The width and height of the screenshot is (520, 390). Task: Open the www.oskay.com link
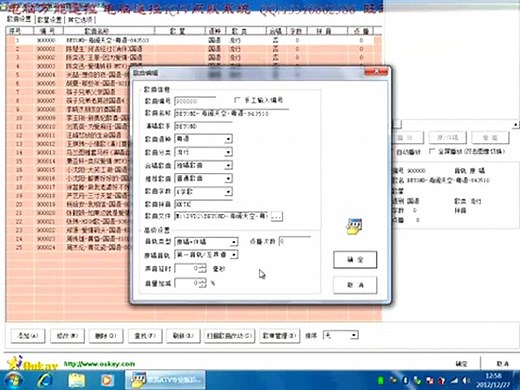[99, 364]
